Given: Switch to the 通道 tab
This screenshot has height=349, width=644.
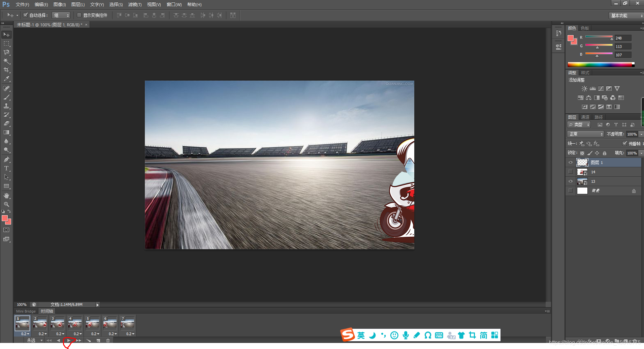Looking at the screenshot, I should [585, 117].
